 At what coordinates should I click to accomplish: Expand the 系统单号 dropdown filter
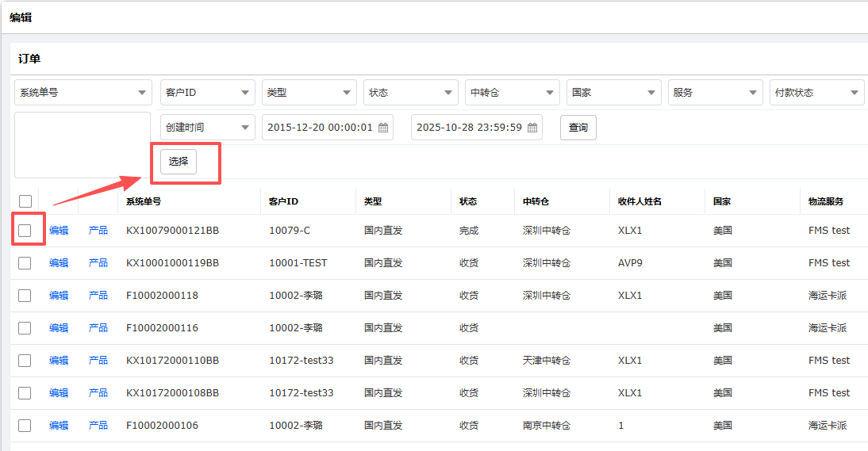pos(83,93)
